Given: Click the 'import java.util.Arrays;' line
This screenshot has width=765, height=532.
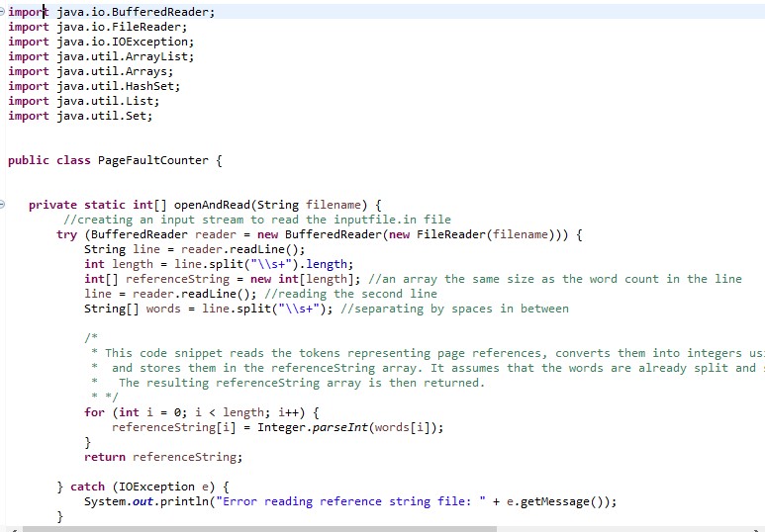Looking at the screenshot, I should 91,71.
